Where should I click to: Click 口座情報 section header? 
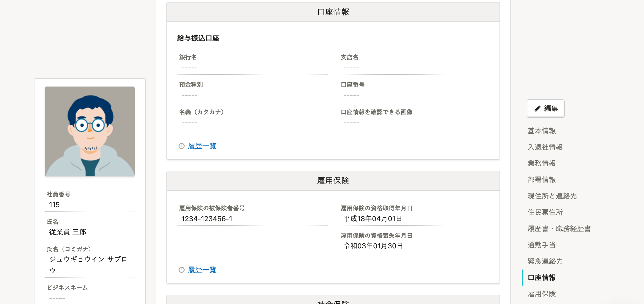point(333,12)
